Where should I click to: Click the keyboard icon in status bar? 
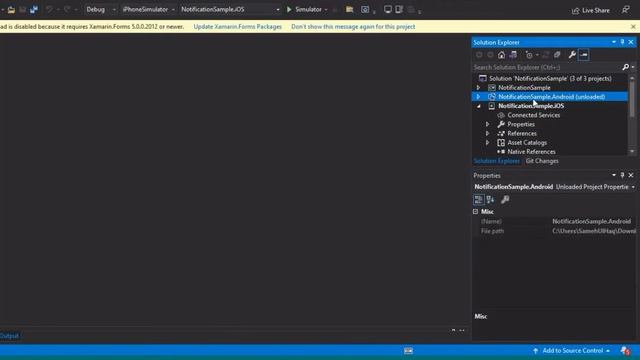coord(408,351)
